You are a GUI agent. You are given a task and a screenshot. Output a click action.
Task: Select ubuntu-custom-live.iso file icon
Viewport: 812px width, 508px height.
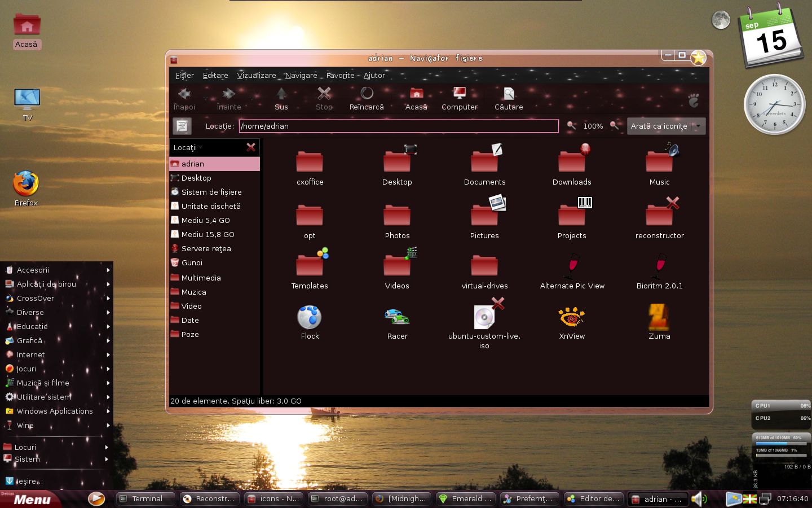pos(487,314)
